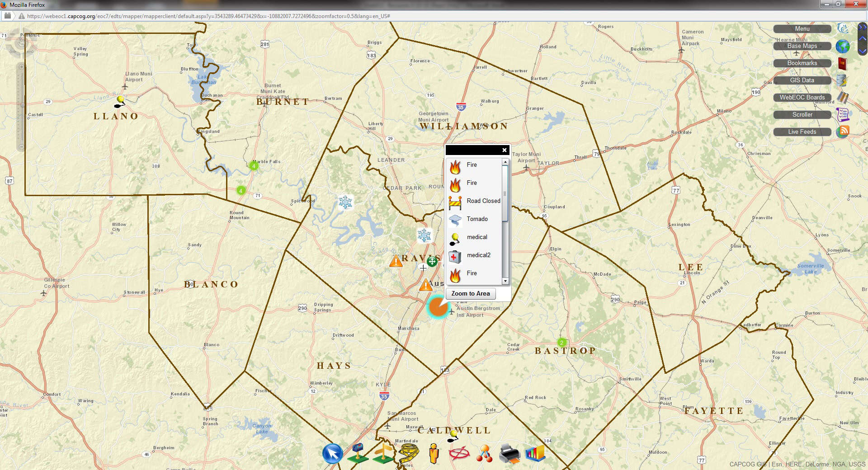Click the up chevron on side menu control
Image resolution: width=868 pixels, height=470 pixels.
pyautogui.click(x=863, y=39)
